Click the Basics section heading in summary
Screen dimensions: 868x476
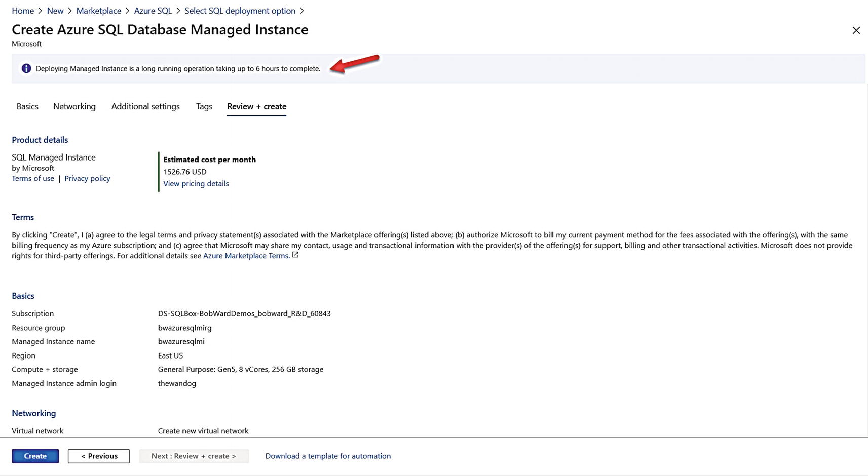(23, 296)
